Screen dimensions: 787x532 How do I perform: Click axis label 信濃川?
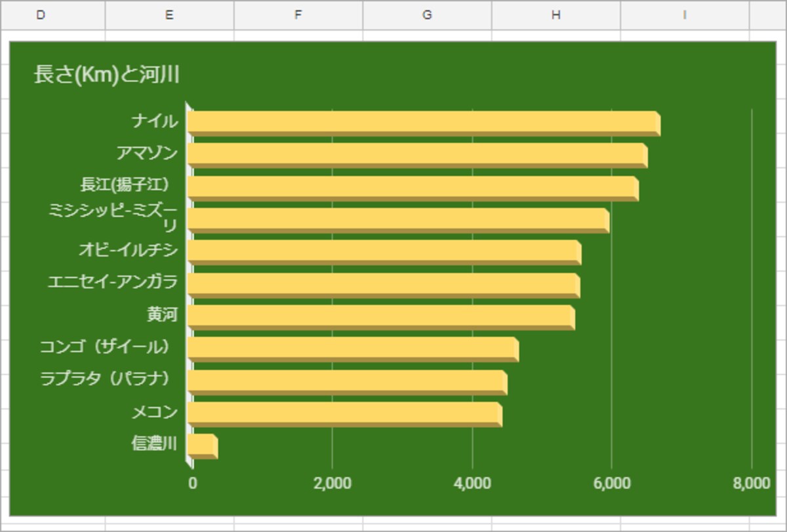tap(154, 443)
